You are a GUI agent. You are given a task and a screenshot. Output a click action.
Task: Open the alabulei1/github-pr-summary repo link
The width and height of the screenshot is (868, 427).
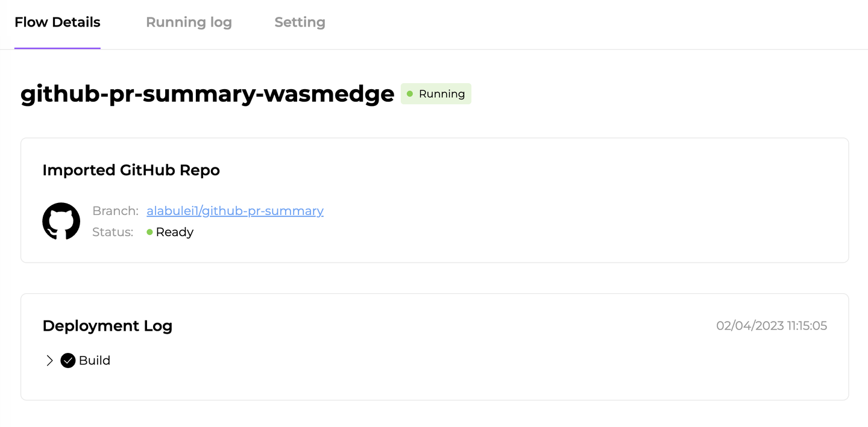[x=235, y=211]
